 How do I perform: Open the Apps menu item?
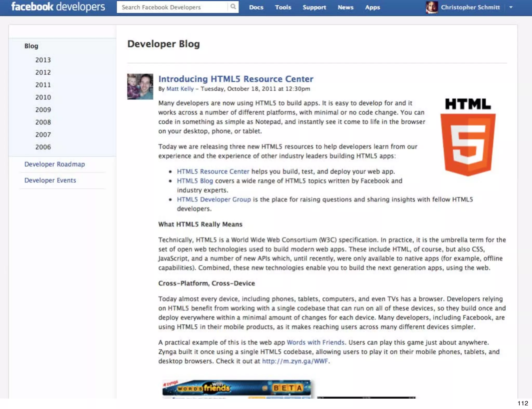point(372,7)
